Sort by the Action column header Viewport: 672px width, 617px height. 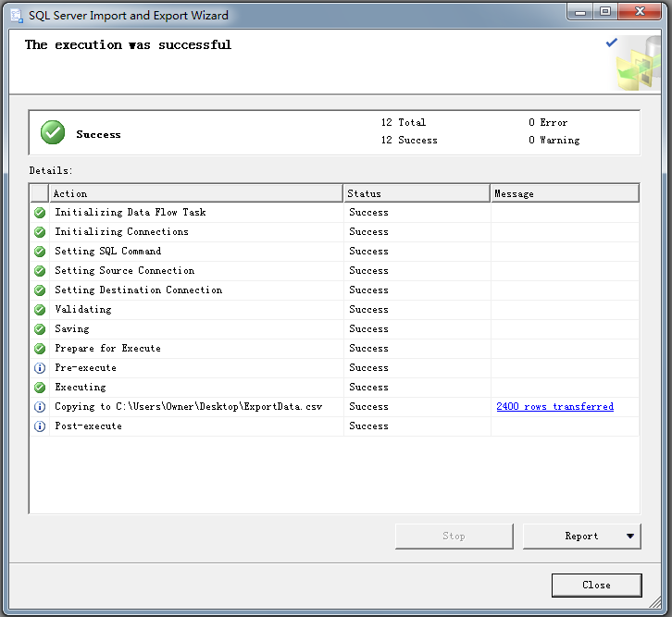pos(196,193)
